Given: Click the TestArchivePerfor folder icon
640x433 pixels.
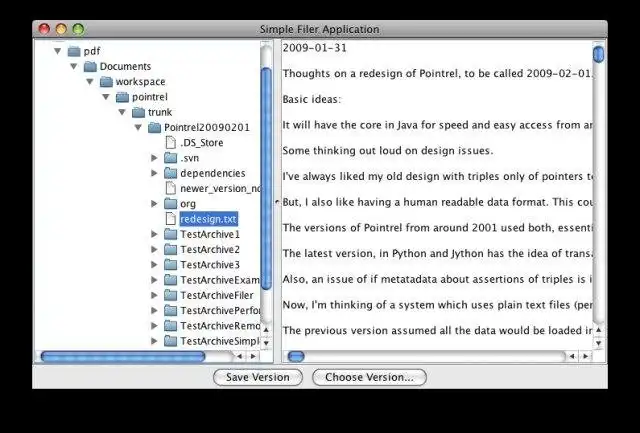Looking at the screenshot, I should click(x=171, y=311).
